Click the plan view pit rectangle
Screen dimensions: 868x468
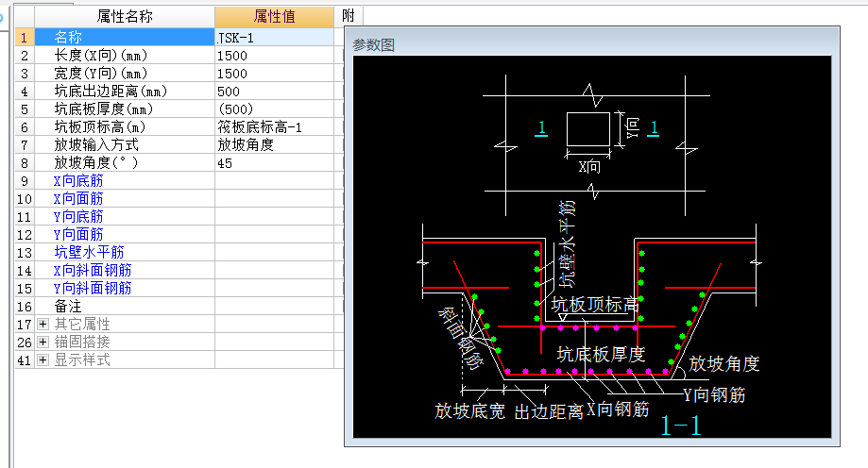(x=587, y=129)
